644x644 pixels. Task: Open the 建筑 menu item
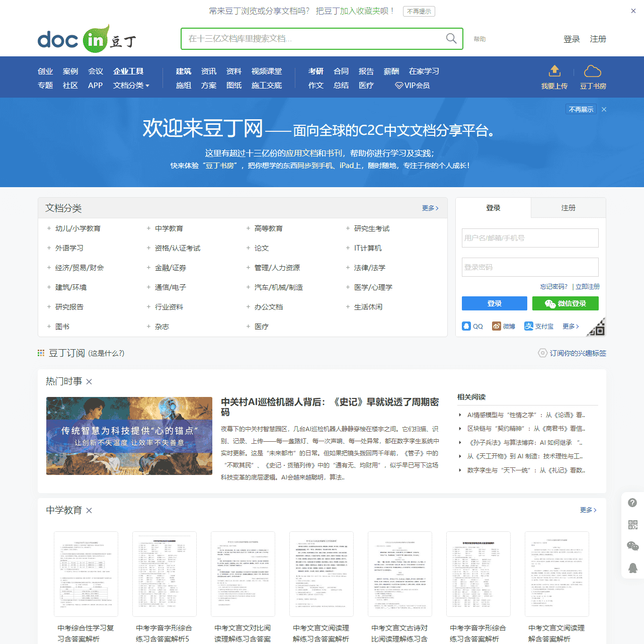[x=183, y=71]
